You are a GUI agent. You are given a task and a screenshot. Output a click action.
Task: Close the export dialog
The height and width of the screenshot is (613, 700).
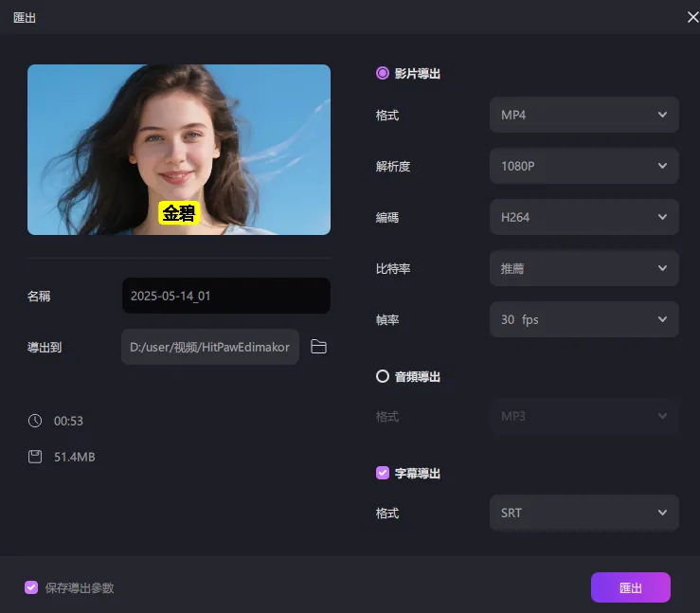[x=692, y=17]
